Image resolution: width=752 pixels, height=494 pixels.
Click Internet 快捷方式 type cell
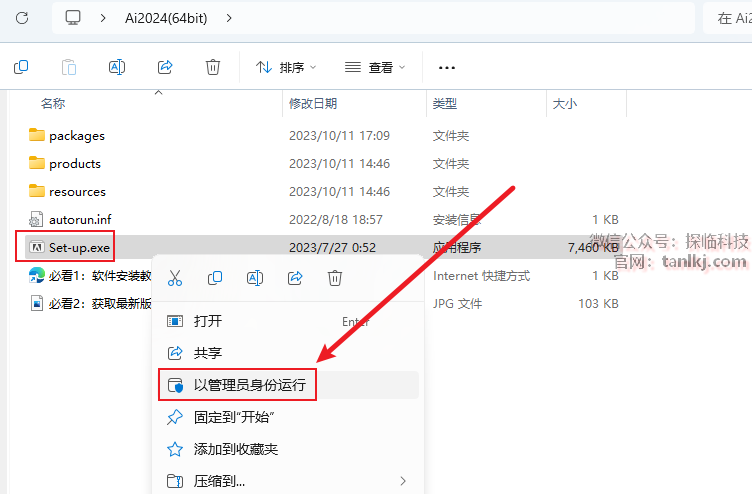point(482,276)
